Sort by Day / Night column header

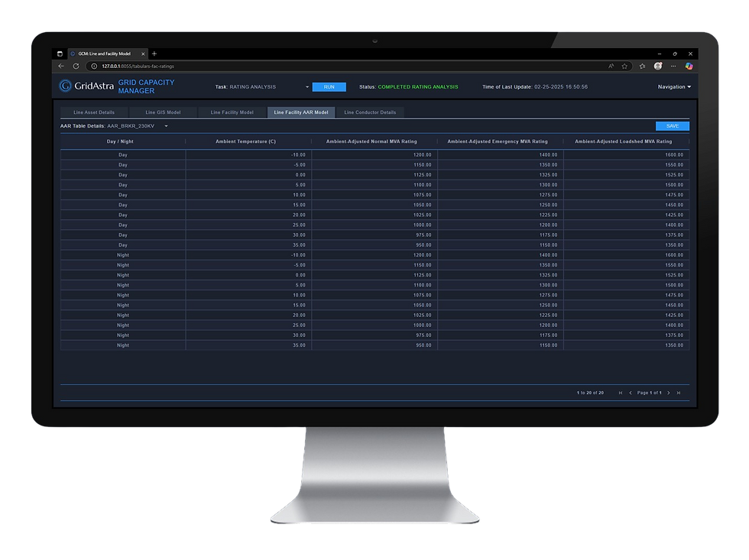(x=120, y=141)
